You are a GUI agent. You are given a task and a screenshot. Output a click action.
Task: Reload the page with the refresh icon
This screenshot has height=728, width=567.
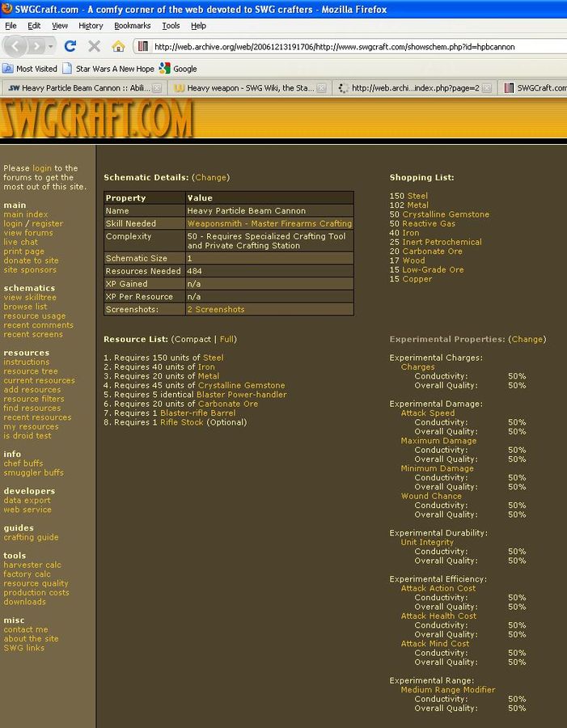(70, 46)
